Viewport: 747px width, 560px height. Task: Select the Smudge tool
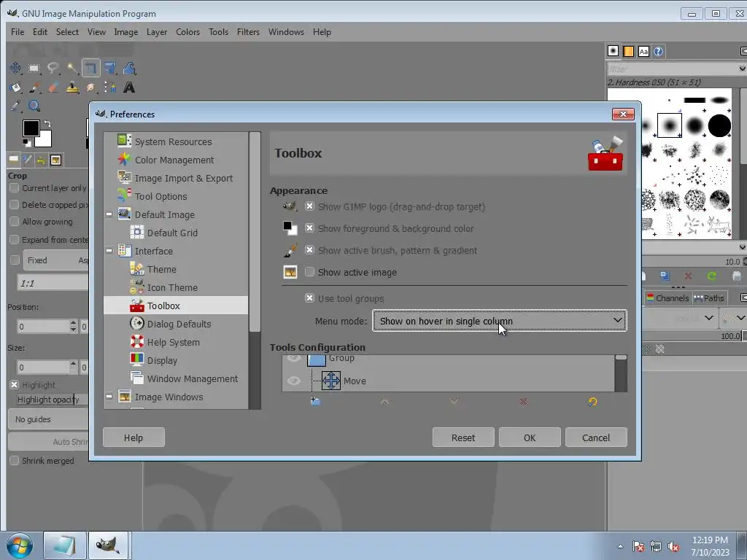click(90, 87)
